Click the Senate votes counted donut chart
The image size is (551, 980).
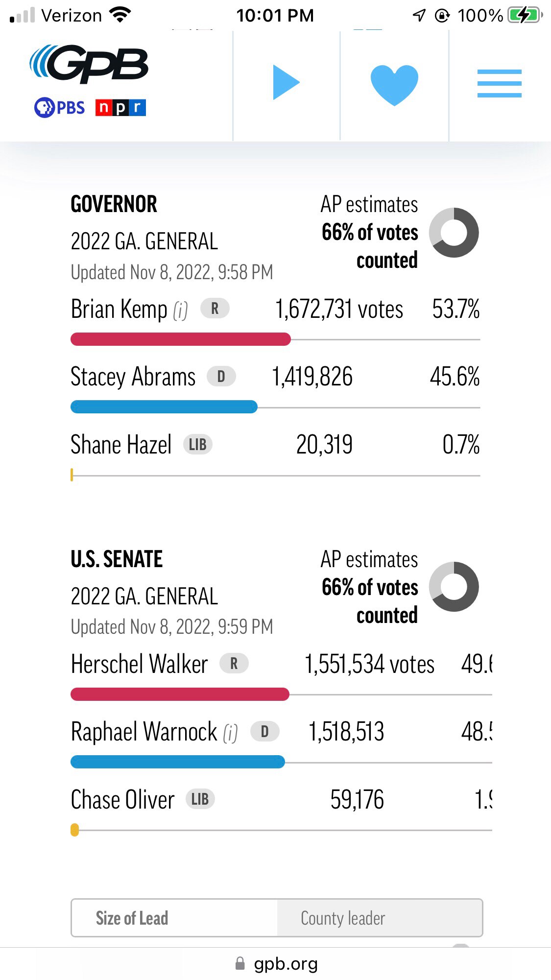(x=455, y=588)
